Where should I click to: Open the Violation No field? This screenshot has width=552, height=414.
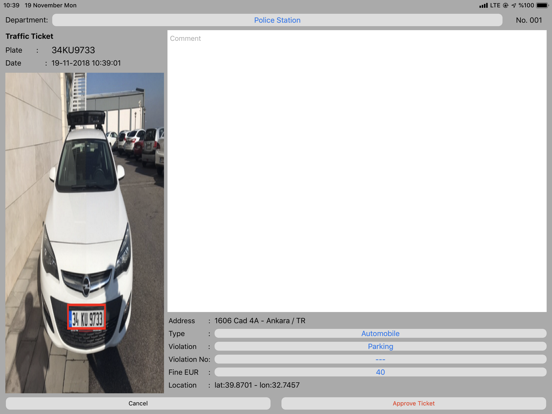tap(380, 359)
